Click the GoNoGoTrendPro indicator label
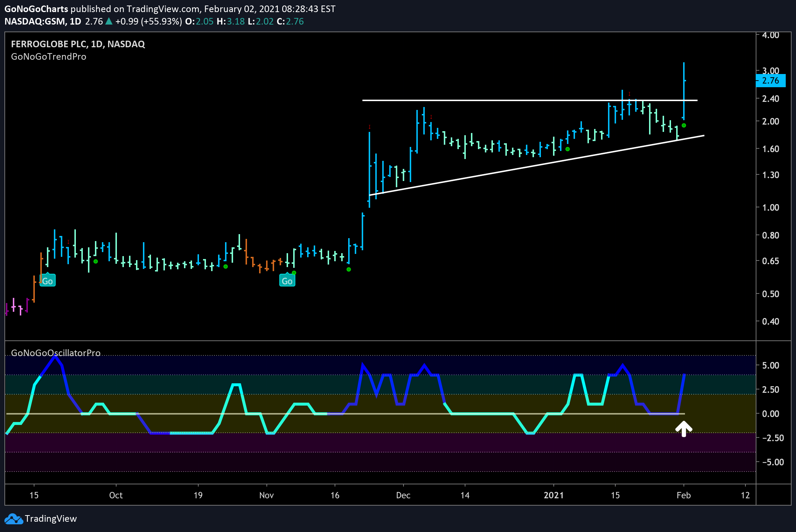This screenshot has width=796, height=532. coord(49,57)
